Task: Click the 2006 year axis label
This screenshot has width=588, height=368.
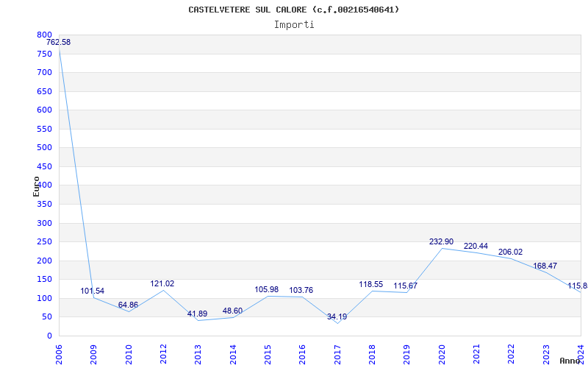Action: tap(59, 355)
